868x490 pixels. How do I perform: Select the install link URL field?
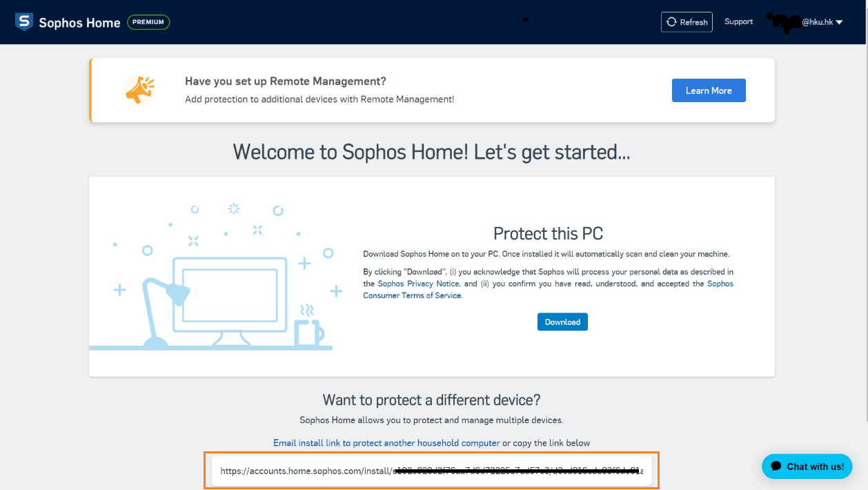(x=432, y=470)
